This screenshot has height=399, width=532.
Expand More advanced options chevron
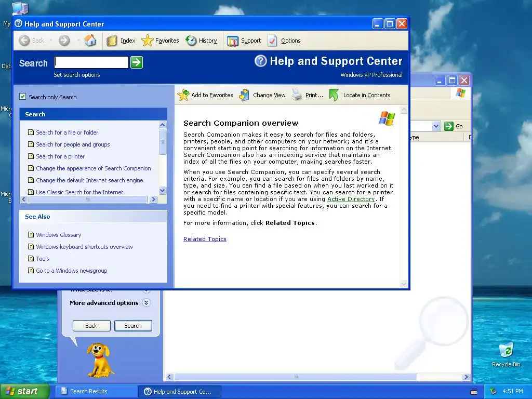(146, 303)
